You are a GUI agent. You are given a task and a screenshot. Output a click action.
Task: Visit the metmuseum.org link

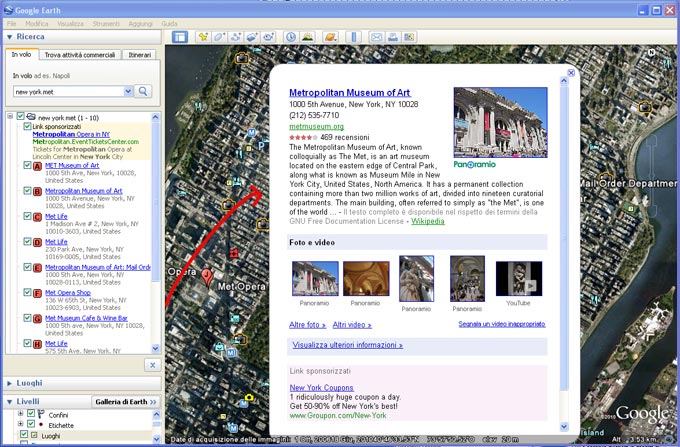point(317,127)
